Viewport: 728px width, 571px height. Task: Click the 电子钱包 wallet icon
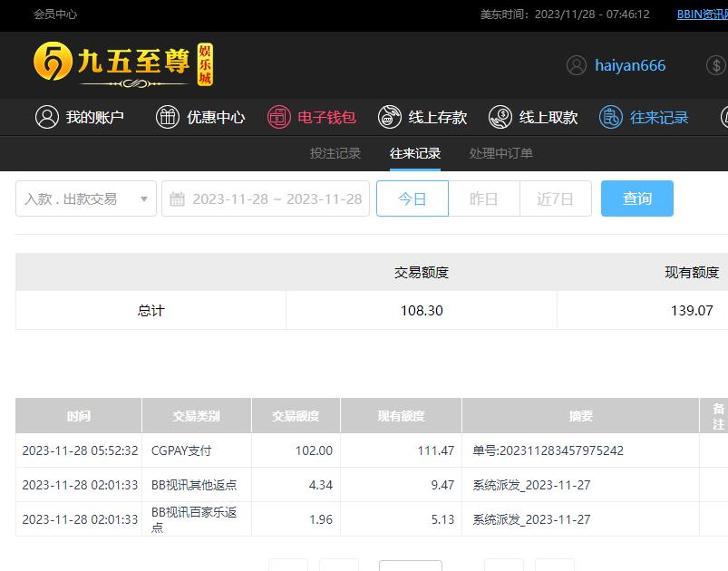278,117
